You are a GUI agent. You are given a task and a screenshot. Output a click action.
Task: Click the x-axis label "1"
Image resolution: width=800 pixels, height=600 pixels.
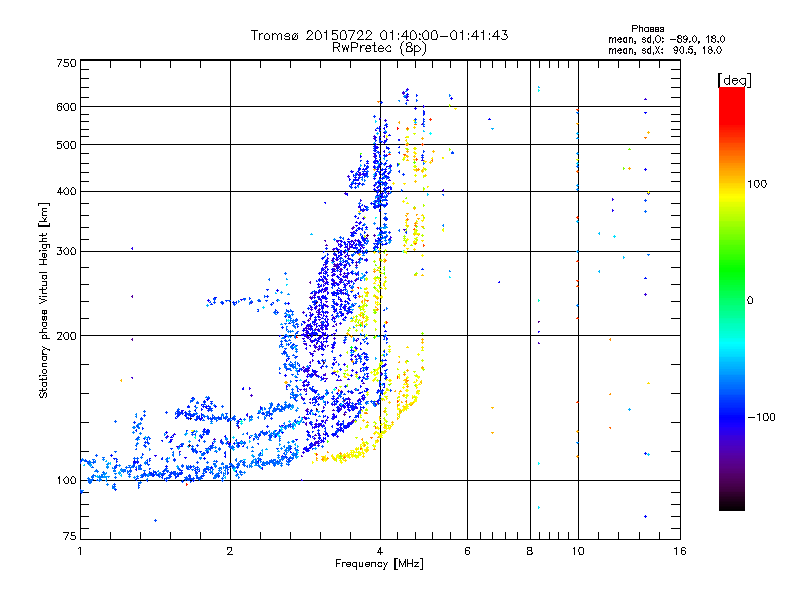tap(80, 551)
